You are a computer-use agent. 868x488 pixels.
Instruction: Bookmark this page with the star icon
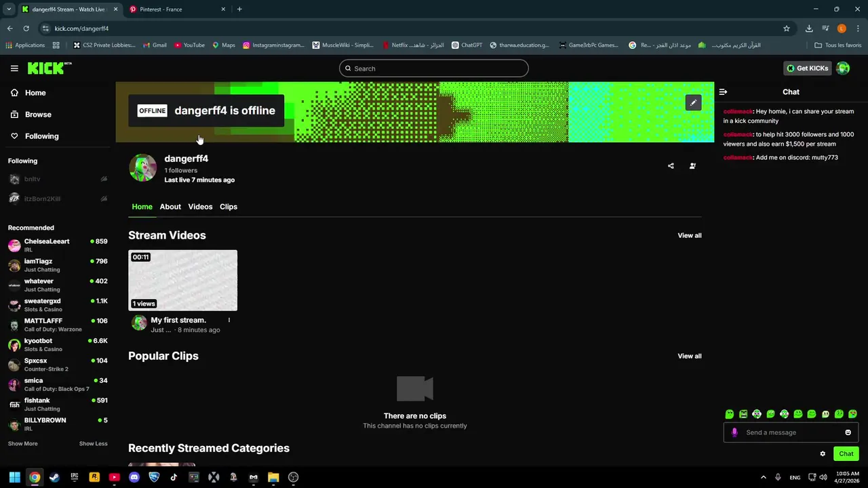787,28
